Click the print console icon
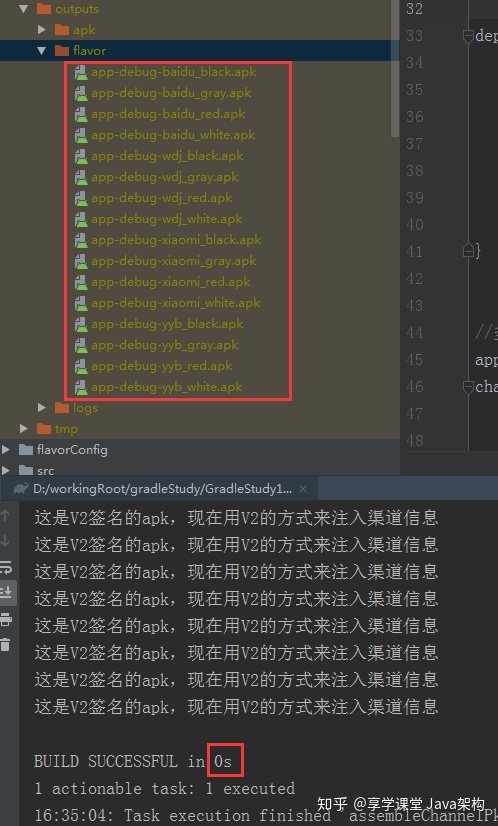 (6, 619)
